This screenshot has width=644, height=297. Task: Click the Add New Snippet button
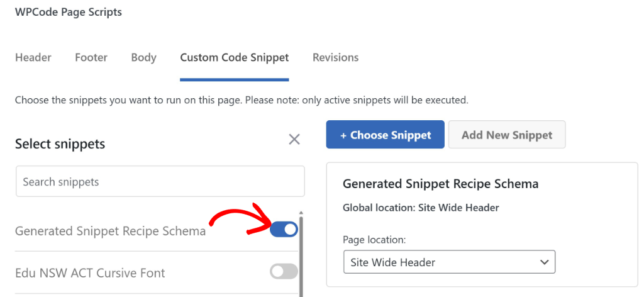506,135
